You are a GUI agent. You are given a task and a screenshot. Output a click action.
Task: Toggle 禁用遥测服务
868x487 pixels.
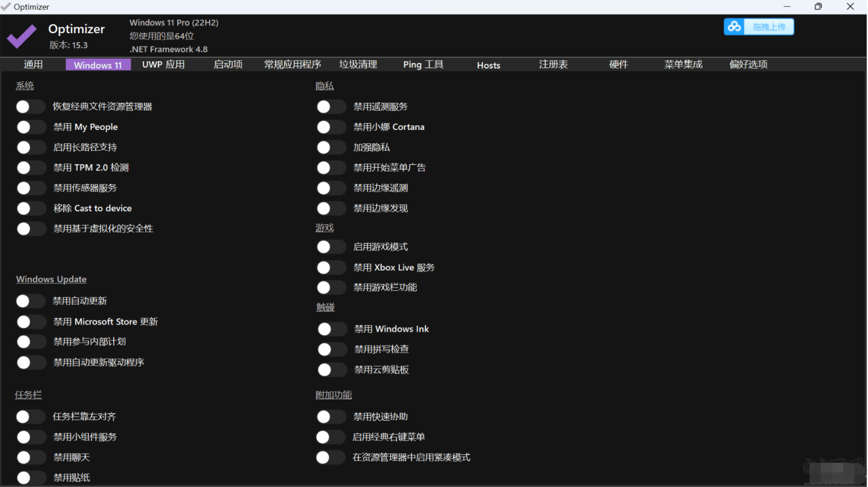pyautogui.click(x=331, y=106)
